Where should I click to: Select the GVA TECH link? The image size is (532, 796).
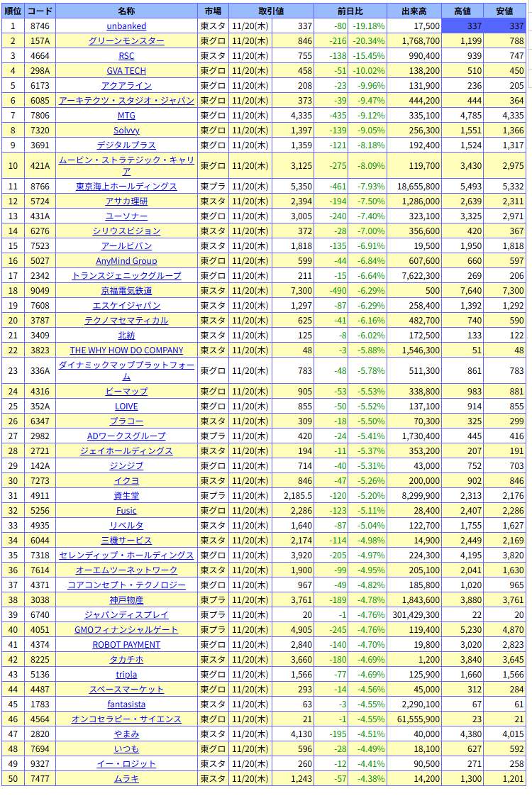126,71
